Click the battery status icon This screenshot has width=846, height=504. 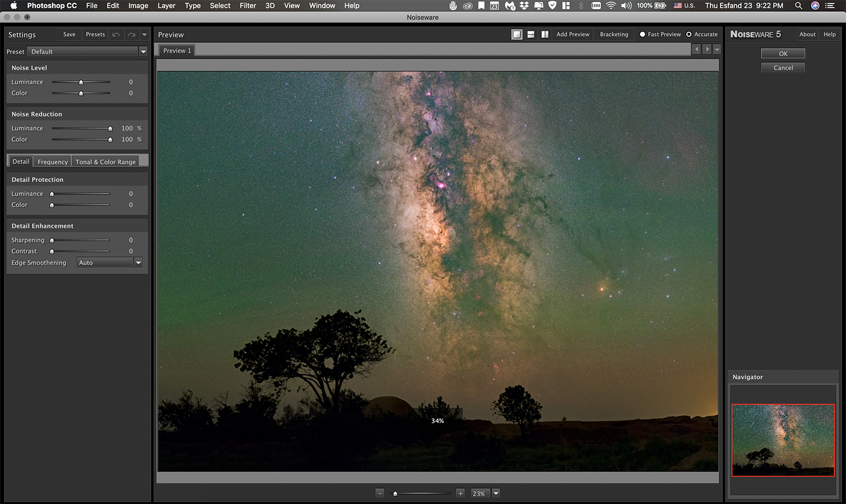click(x=661, y=6)
